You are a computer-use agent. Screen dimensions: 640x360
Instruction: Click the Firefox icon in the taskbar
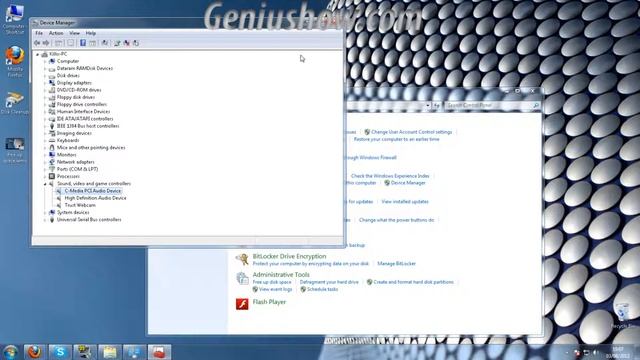coord(35,352)
